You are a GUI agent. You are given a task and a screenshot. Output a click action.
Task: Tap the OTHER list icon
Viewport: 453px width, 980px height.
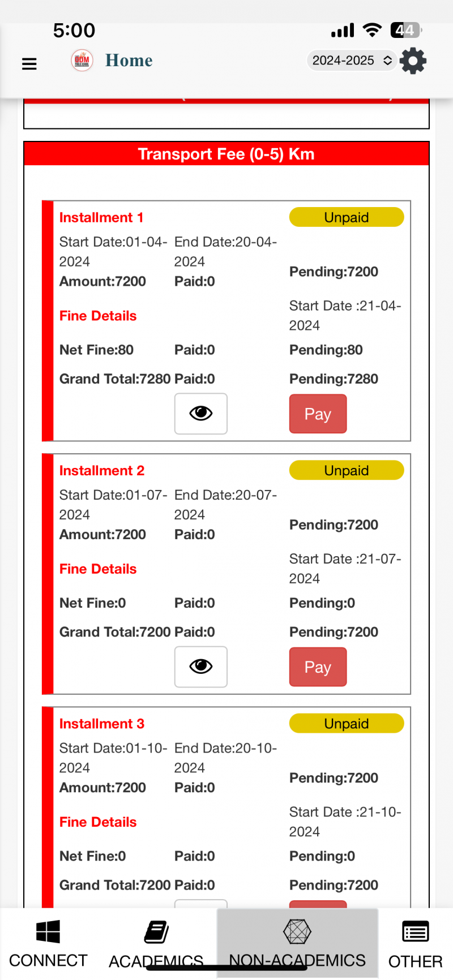tap(415, 931)
